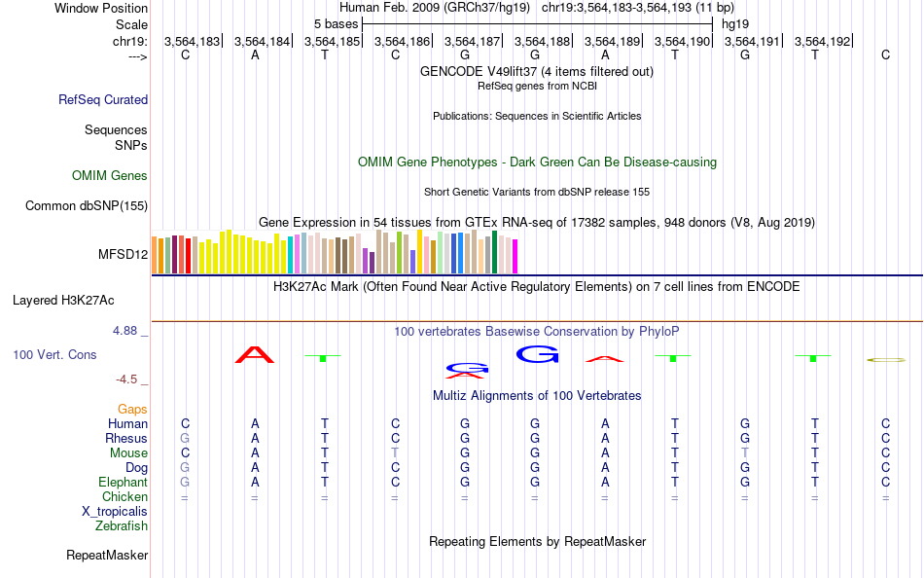924x578 pixels.
Task: Click the faded T in the Mouse row under 3,564,186
Action: pyautogui.click(x=395, y=453)
